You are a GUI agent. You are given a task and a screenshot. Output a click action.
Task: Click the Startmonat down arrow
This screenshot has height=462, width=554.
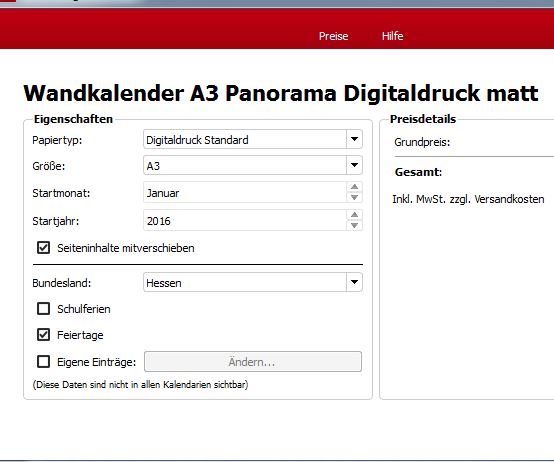tap(354, 197)
